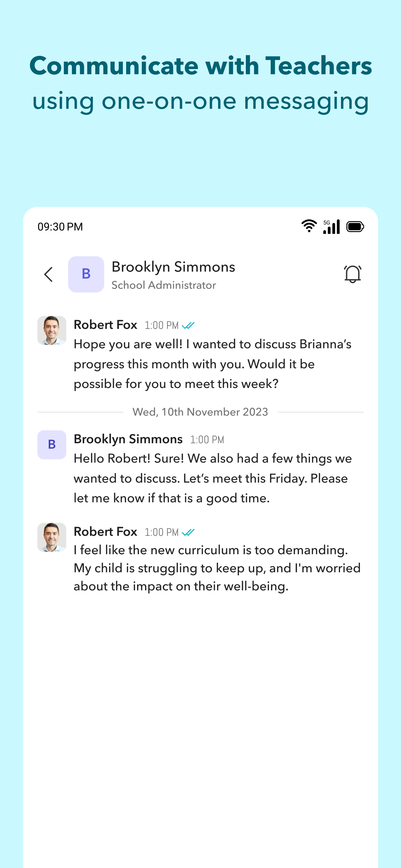
Task: Tap the WiFi status icon
Action: click(309, 226)
